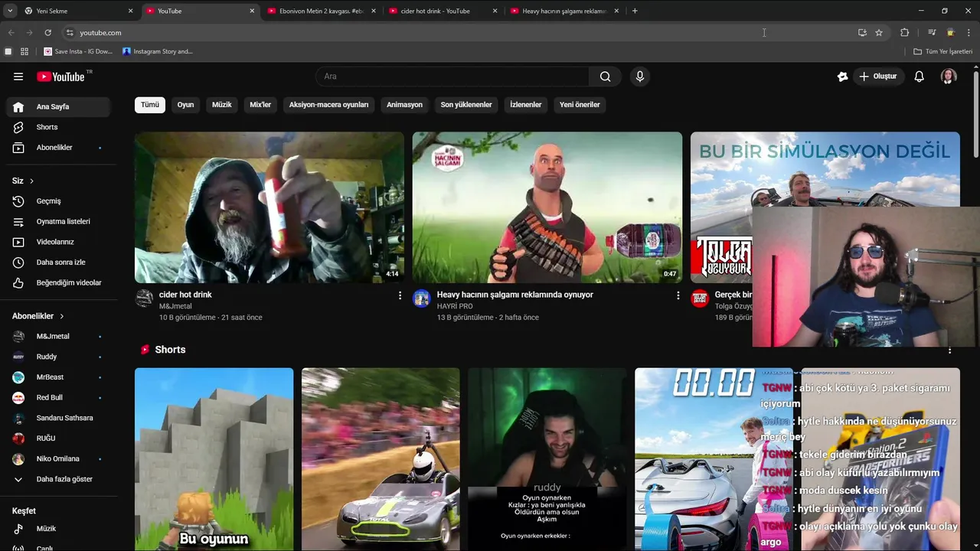The width and height of the screenshot is (980, 551).
Task: Select the Mix'ler filter chip
Action: [260, 105]
